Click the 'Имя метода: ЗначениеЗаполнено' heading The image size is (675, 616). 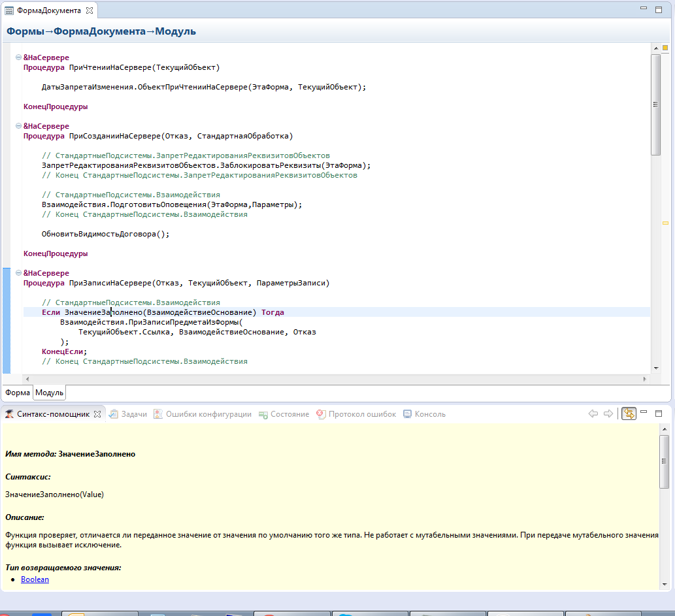coord(70,454)
